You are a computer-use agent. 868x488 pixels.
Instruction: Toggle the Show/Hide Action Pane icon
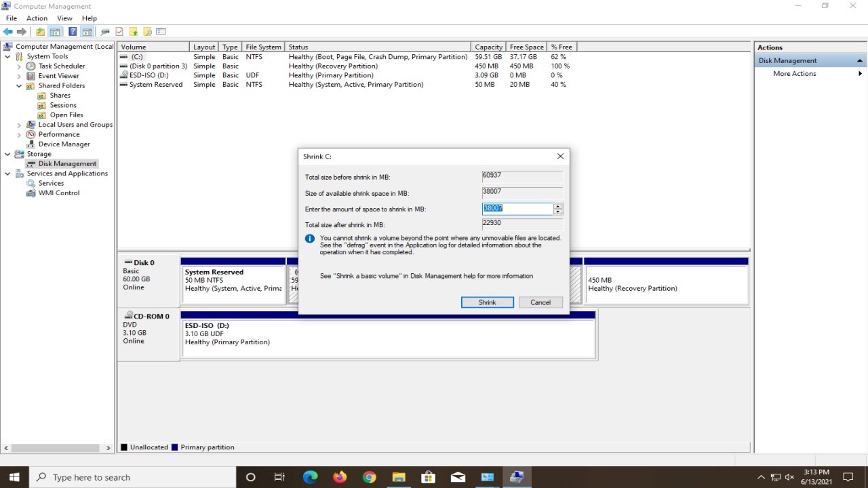click(x=87, y=32)
